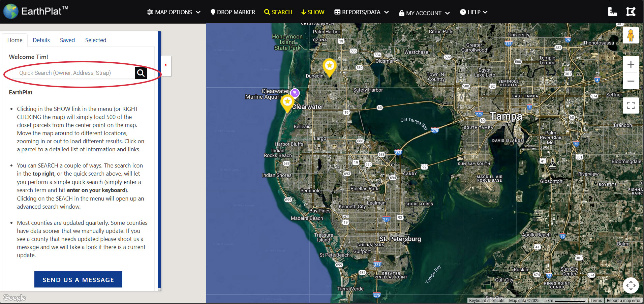644x304 pixels.
Task: Open the MY ACCOUNT menu
Action: click(x=424, y=13)
